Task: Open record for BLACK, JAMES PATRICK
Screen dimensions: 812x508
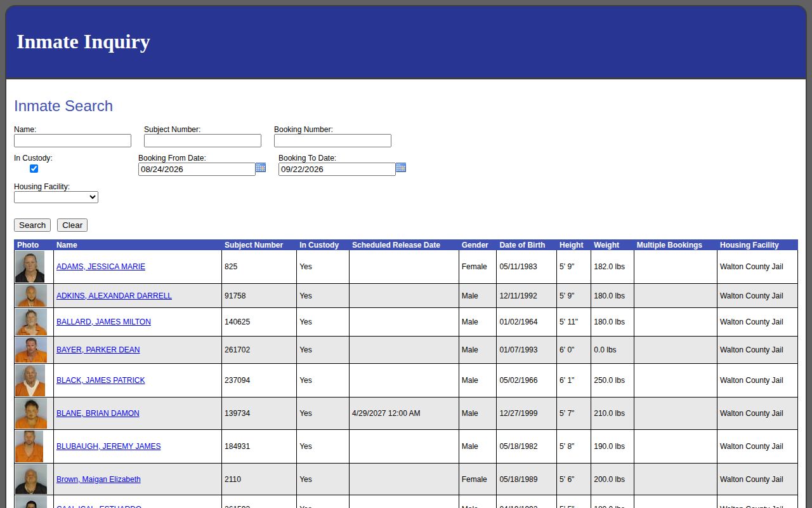Action: (x=101, y=380)
